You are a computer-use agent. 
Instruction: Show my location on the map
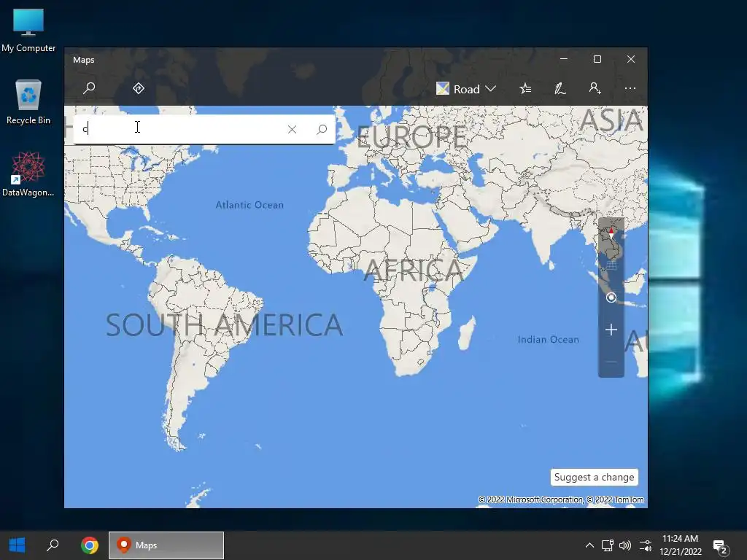point(611,297)
